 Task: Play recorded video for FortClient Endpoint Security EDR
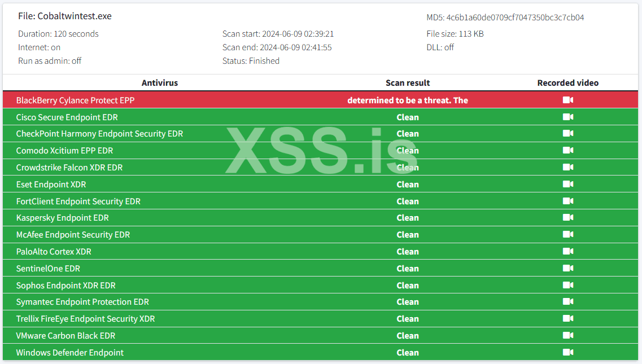coord(568,201)
